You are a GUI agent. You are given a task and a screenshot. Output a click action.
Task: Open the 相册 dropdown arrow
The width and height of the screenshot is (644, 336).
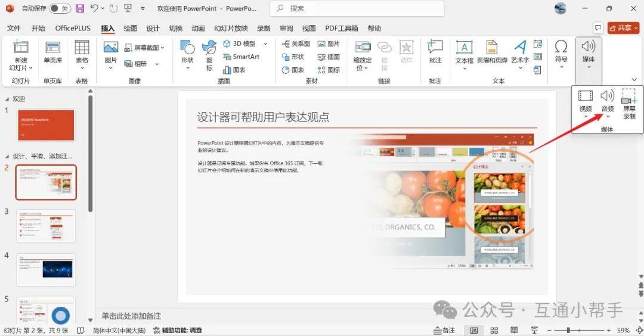[x=157, y=64]
